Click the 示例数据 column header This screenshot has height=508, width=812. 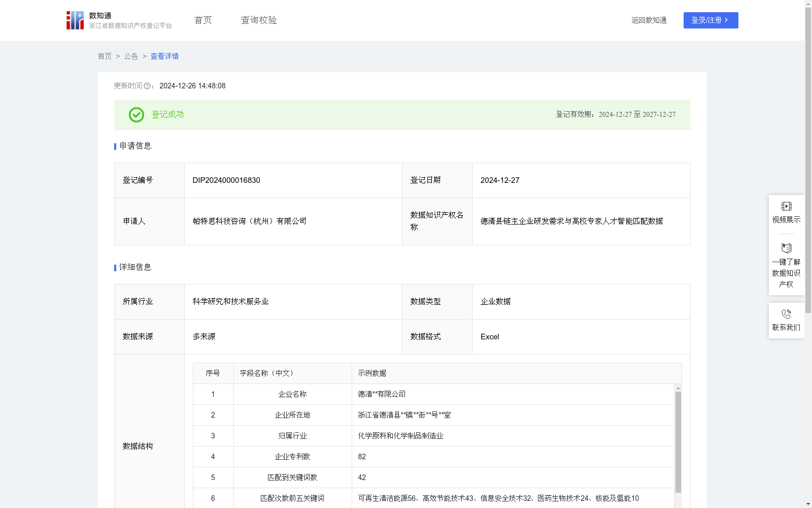click(517, 373)
